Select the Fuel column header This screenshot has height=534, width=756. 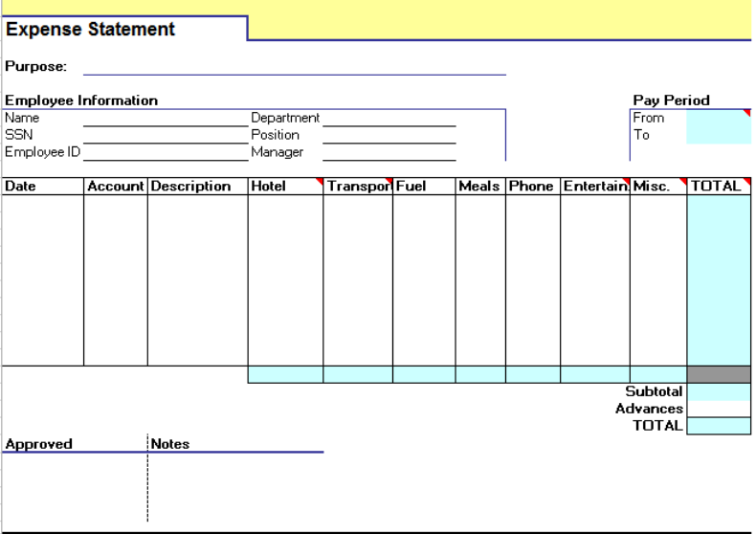point(424,187)
